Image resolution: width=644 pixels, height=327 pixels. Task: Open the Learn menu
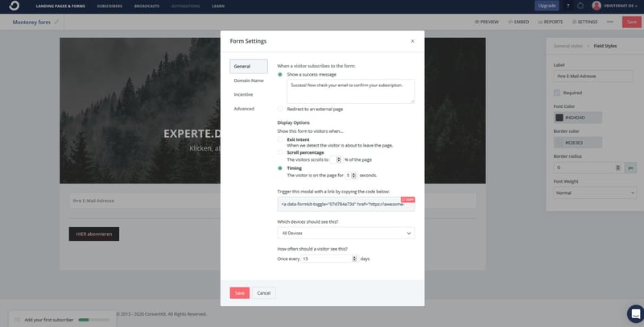218,6
